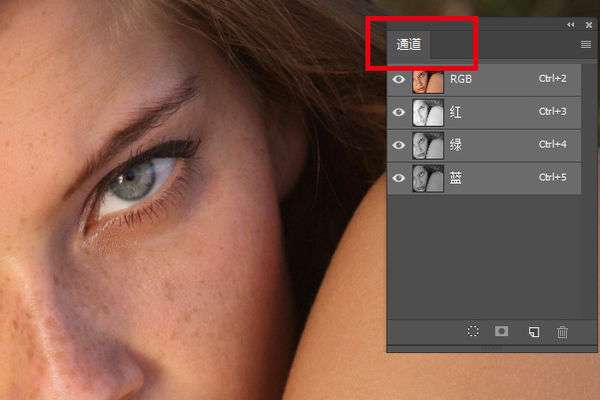Image resolution: width=600 pixels, height=400 pixels.
Task: Save selection as channel icon
Action: pos(502,331)
